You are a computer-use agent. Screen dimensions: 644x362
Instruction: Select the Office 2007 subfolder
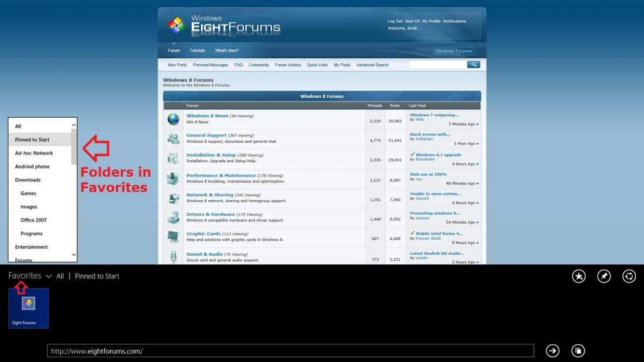tap(33, 220)
